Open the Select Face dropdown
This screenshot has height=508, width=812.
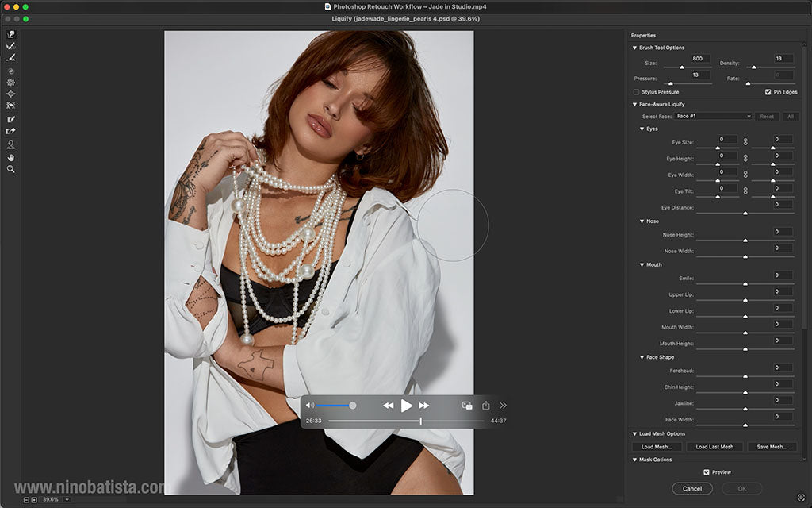(713, 116)
